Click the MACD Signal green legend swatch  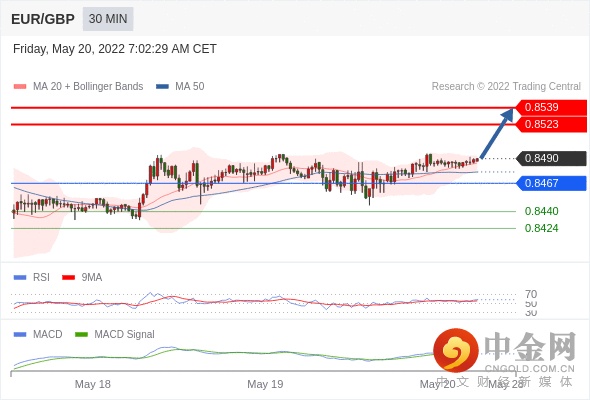[81, 335]
